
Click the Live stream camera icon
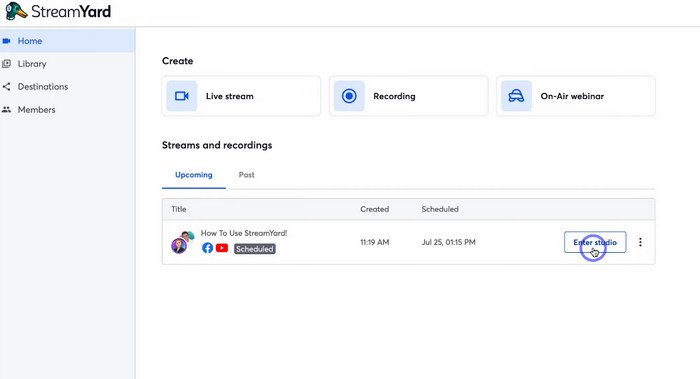pos(182,96)
